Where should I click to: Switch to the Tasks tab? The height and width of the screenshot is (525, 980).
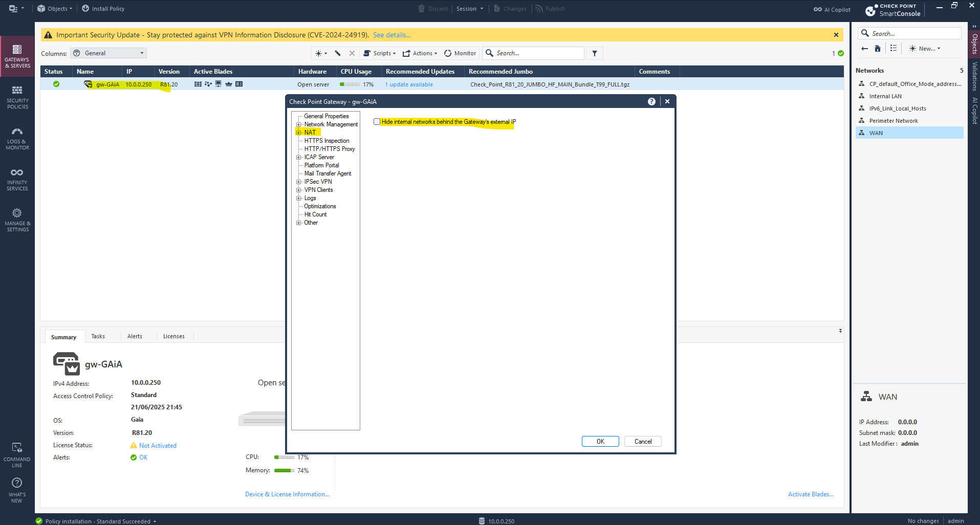98,336
